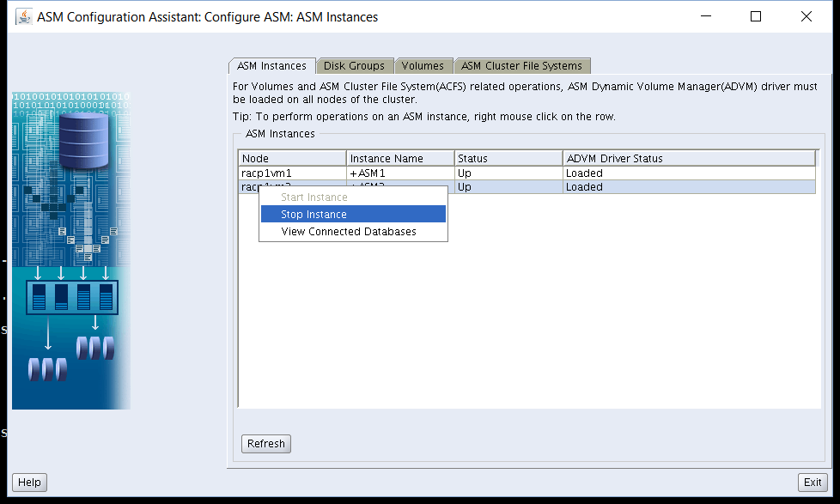Select the ASM Cluster File Systems tab
The image size is (840, 504).
click(x=521, y=66)
